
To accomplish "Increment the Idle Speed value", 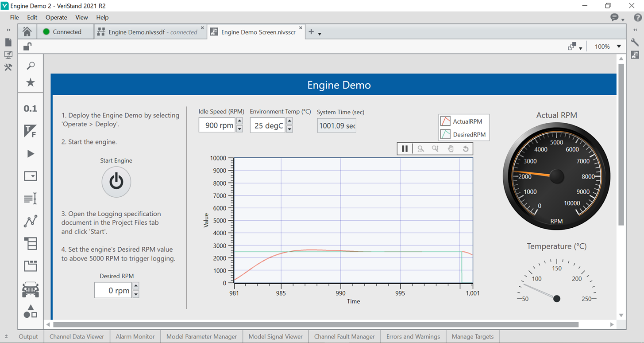I will 239,121.
